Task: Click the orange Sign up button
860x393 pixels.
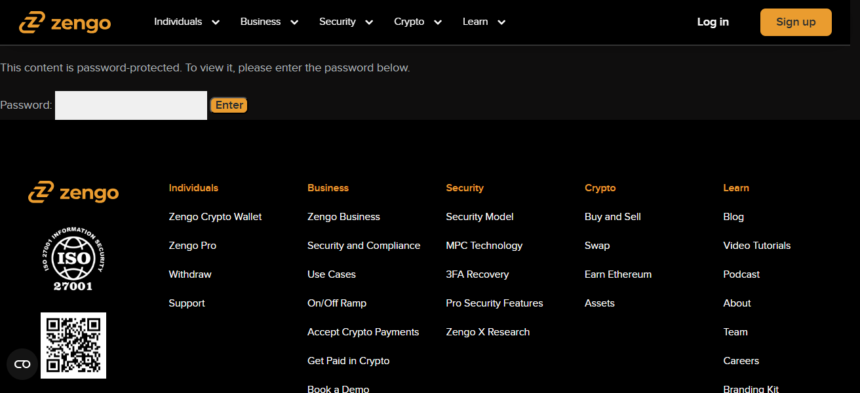Action: (796, 22)
